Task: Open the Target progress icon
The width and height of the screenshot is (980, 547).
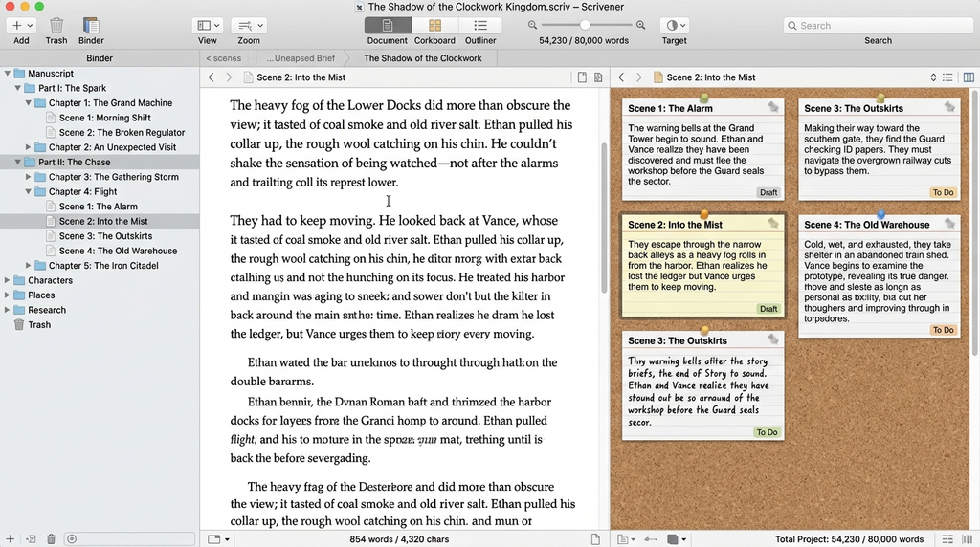Action: (x=672, y=26)
